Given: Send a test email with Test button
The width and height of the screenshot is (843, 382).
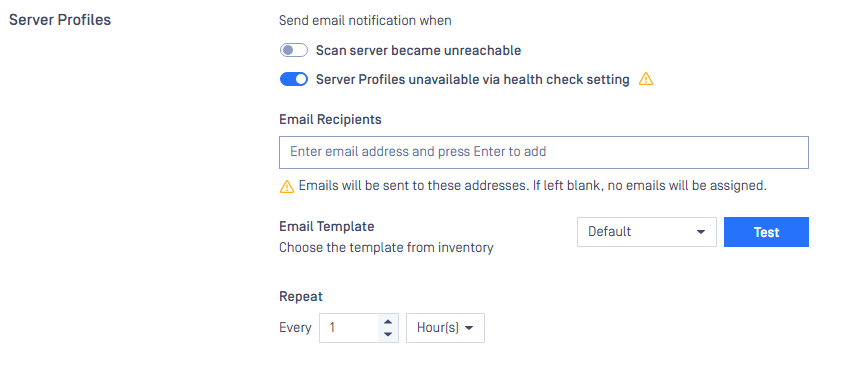Looking at the screenshot, I should (x=766, y=232).
